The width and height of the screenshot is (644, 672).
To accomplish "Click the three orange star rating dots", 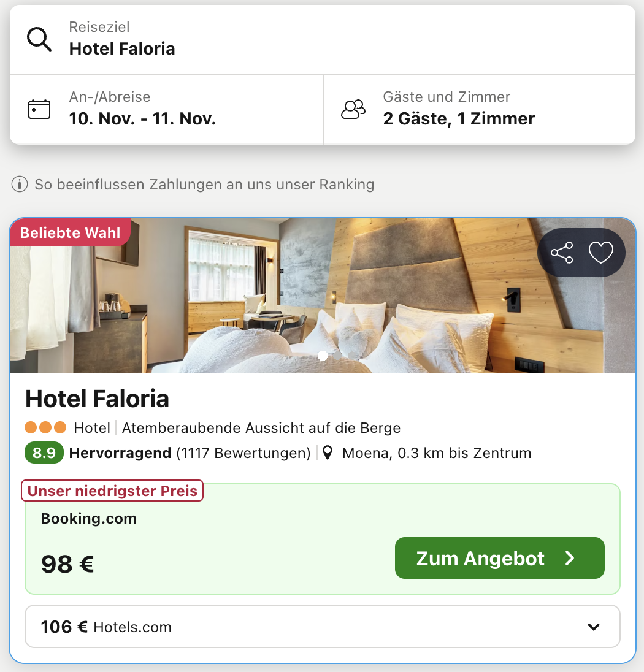I will click(45, 427).
